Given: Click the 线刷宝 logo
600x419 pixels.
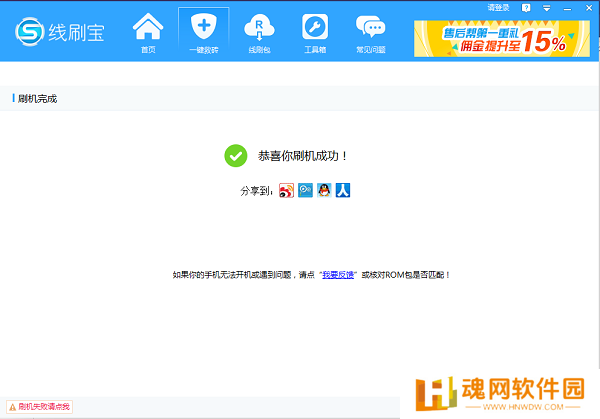Looking at the screenshot, I should (x=60, y=32).
